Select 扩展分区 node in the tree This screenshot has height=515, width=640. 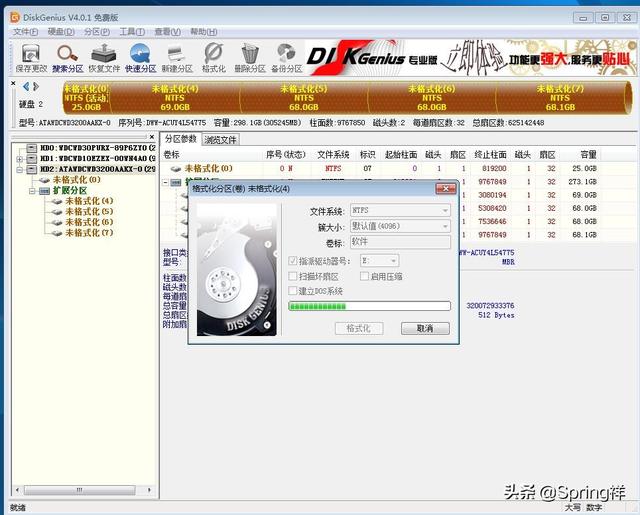[70, 191]
